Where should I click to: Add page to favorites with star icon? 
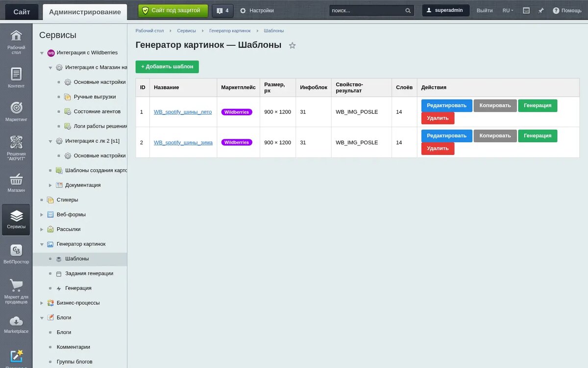tap(292, 46)
